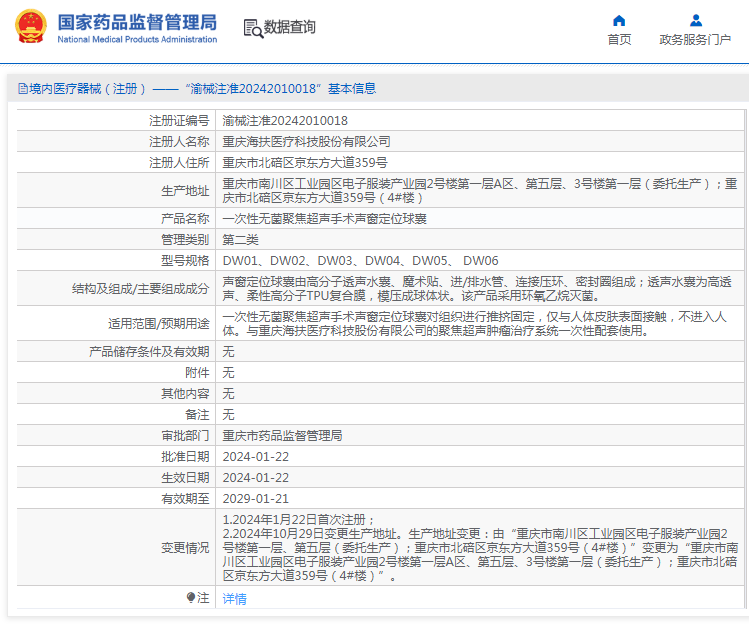Image resolution: width=749 pixels, height=626 pixels.
Task: Click National Medical Products Administration subtitle
Action: 138,40
